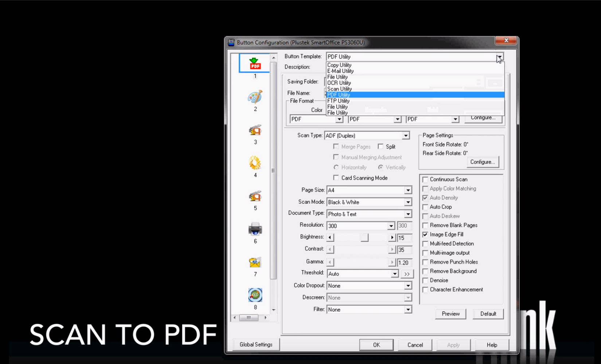This screenshot has height=364, width=601.
Task: Collapse the Button Template dropdown arrow
Action: tap(499, 57)
